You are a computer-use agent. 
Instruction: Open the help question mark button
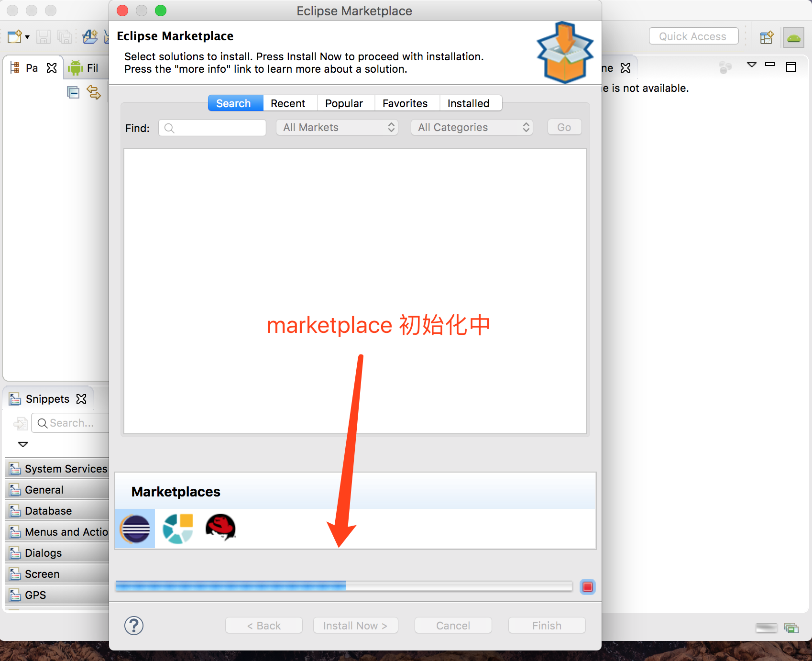coord(134,626)
